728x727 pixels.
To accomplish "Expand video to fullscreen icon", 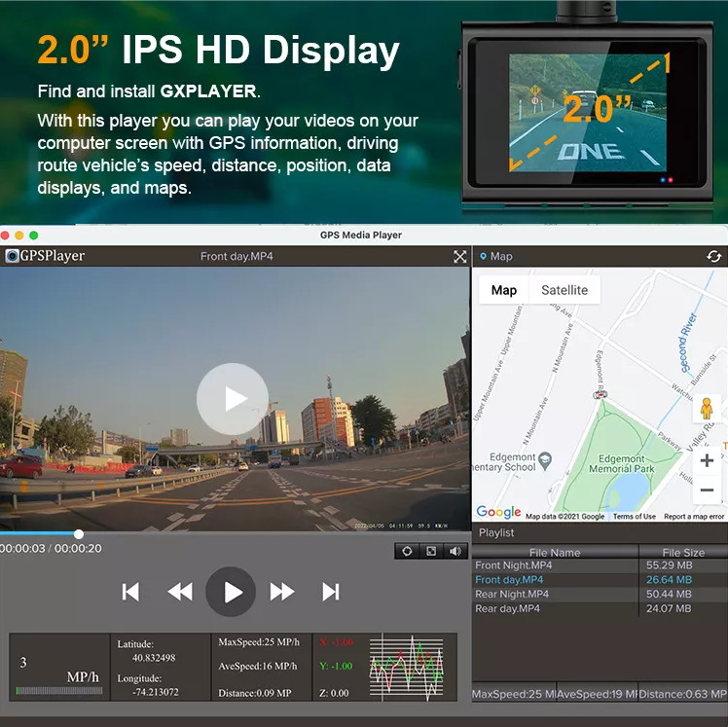I will [x=459, y=257].
